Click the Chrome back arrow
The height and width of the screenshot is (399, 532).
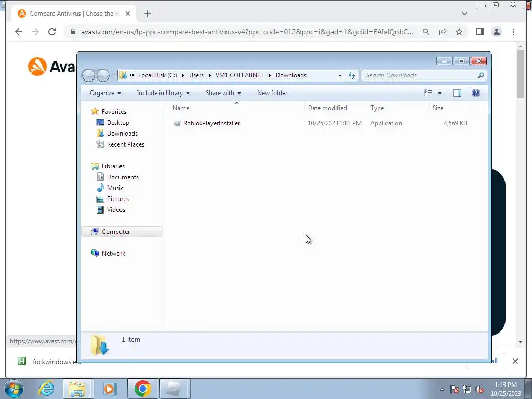click(x=19, y=32)
